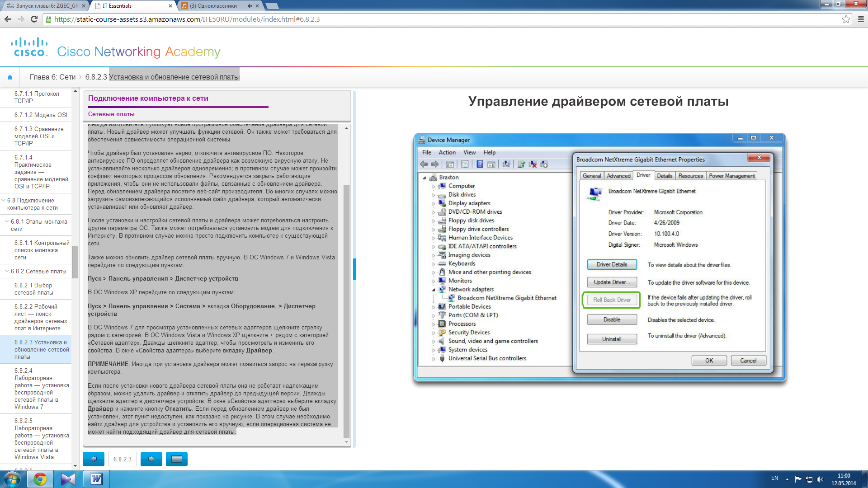868x488 pixels.
Task: Click the browser forward arrow
Action: (x=21, y=19)
